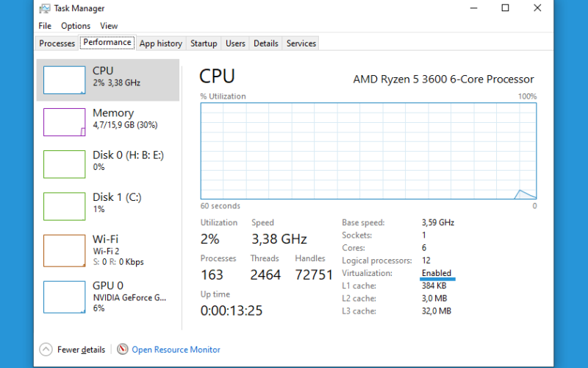This screenshot has width=588, height=368.
Task: Go to the Startup tab
Action: pyautogui.click(x=204, y=43)
